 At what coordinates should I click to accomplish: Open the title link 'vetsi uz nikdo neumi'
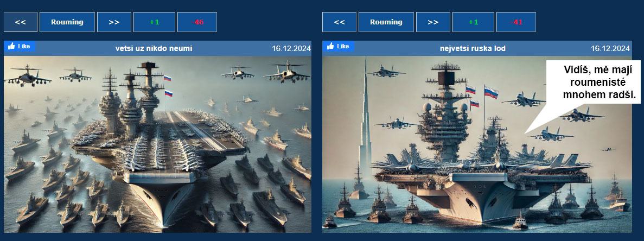[x=154, y=48]
